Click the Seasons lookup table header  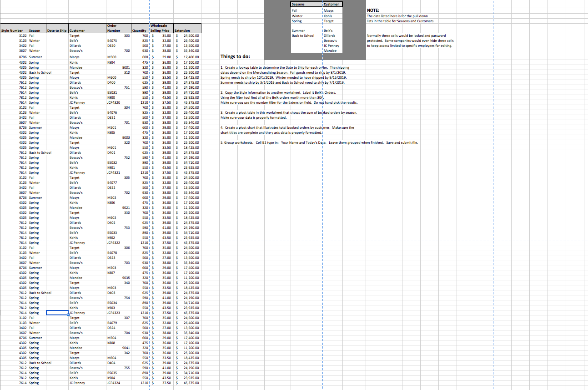coord(298,4)
